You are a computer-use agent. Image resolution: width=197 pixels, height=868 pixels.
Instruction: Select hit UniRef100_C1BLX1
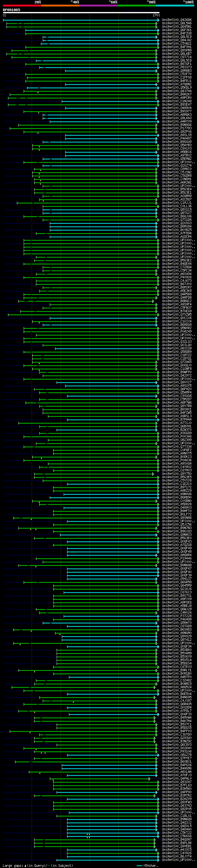[x=177, y=816]
